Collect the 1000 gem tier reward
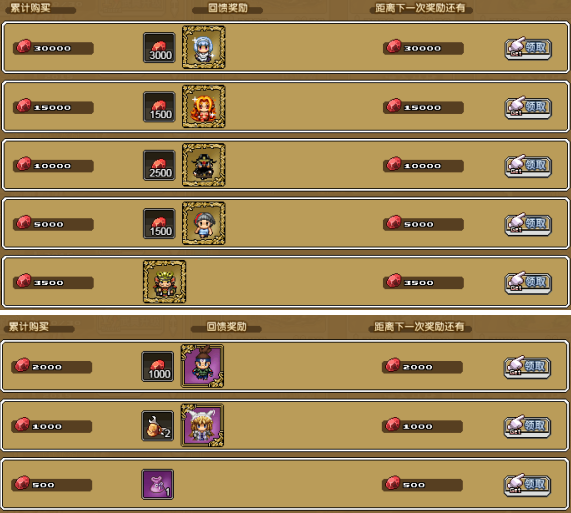Viewport: 571px width, 513px height. point(527,426)
